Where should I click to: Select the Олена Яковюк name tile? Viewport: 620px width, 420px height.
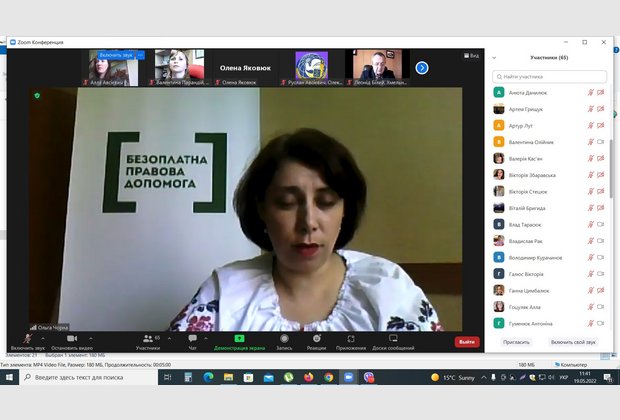click(x=245, y=68)
